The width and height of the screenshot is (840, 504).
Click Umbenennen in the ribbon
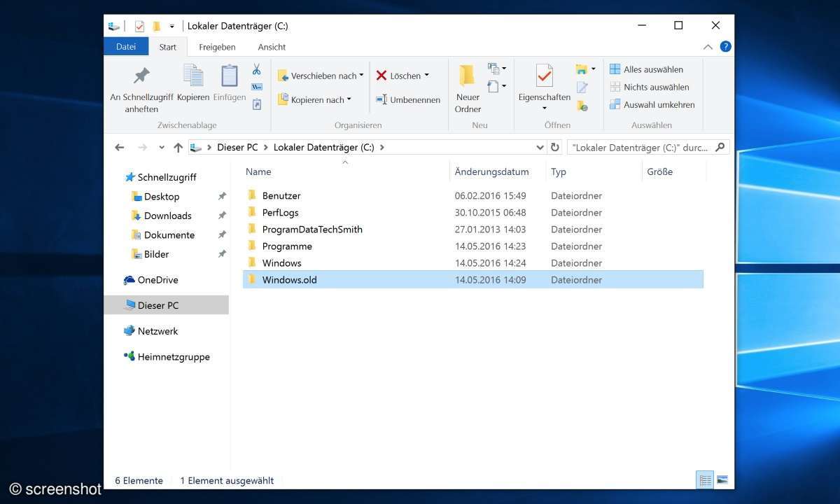point(408,99)
